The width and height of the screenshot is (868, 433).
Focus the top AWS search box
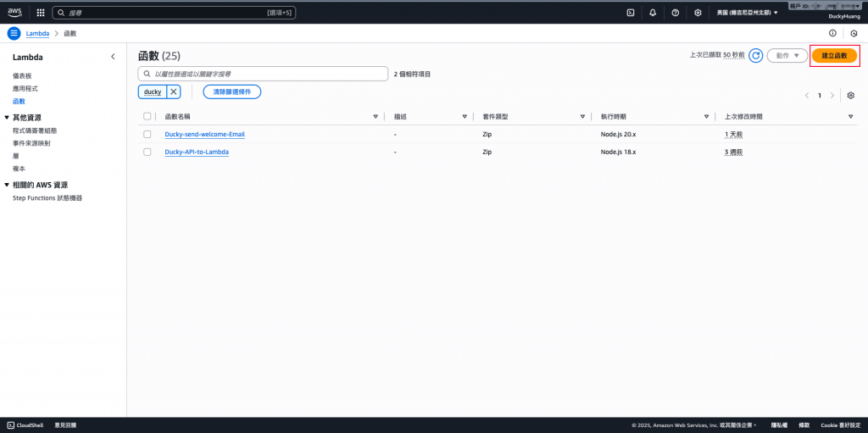coord(174,12)
